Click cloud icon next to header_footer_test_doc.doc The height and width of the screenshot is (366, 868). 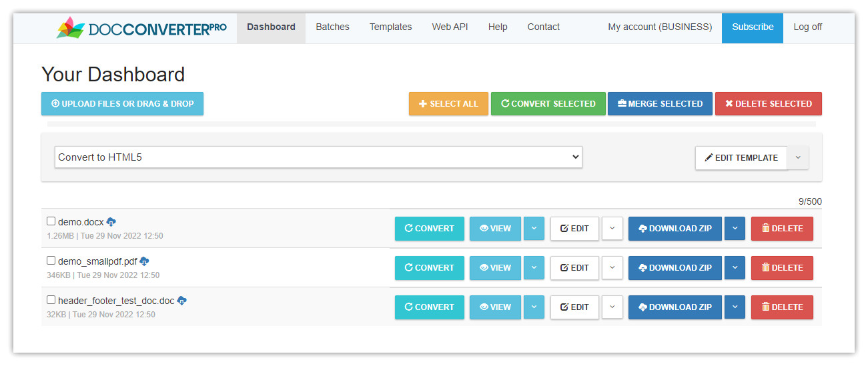(x=181, y=301)
